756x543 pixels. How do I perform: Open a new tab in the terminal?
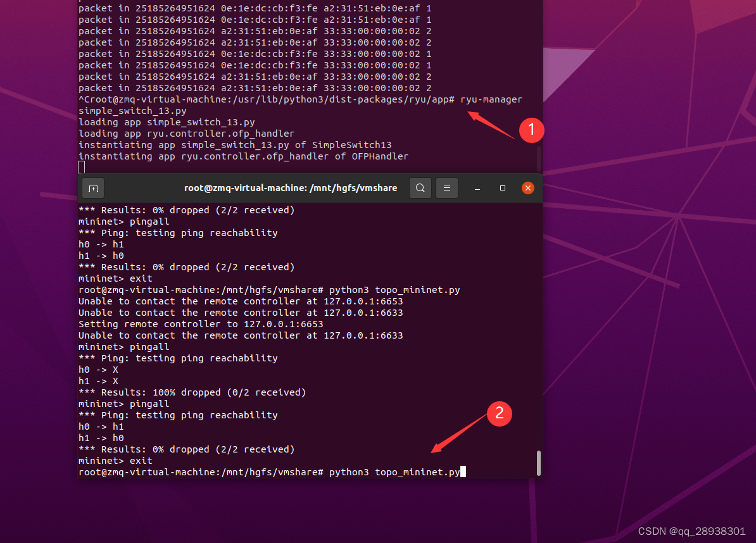[x=94, y=188]
